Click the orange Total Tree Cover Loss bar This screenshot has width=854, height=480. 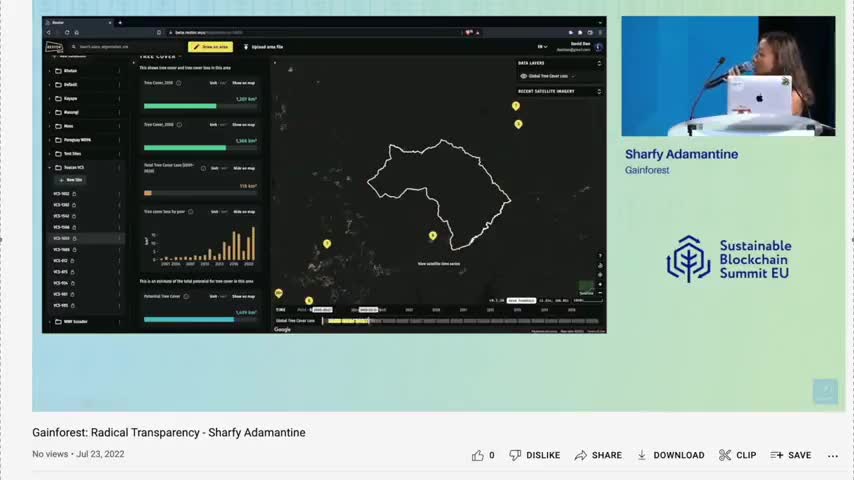(x=148, y=193)
